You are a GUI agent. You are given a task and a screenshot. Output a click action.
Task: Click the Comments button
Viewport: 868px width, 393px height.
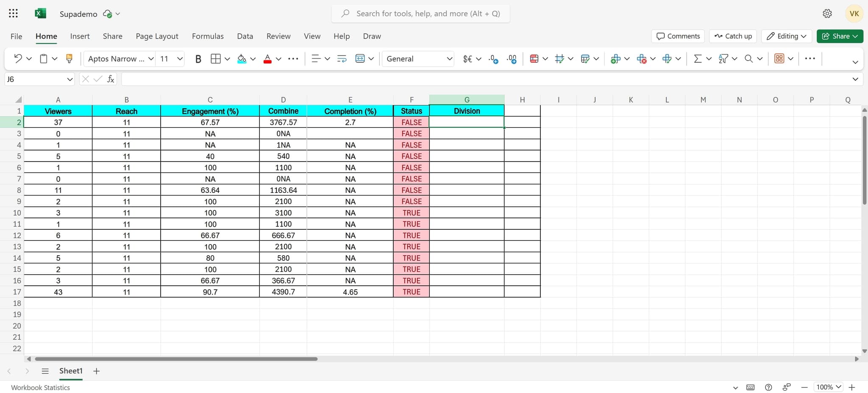click(x=678, y=36)
